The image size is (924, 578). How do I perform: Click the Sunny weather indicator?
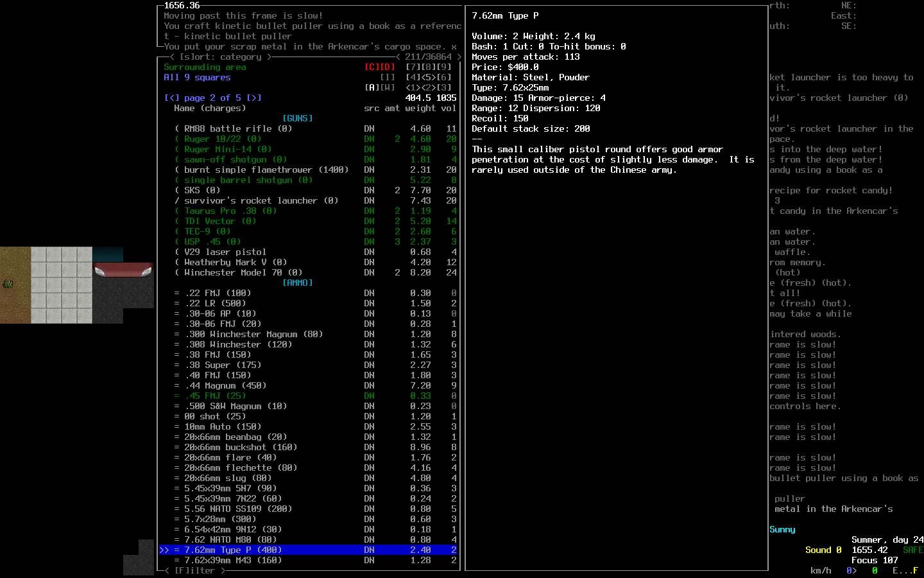pyautogui.click(x=783, y=529)
